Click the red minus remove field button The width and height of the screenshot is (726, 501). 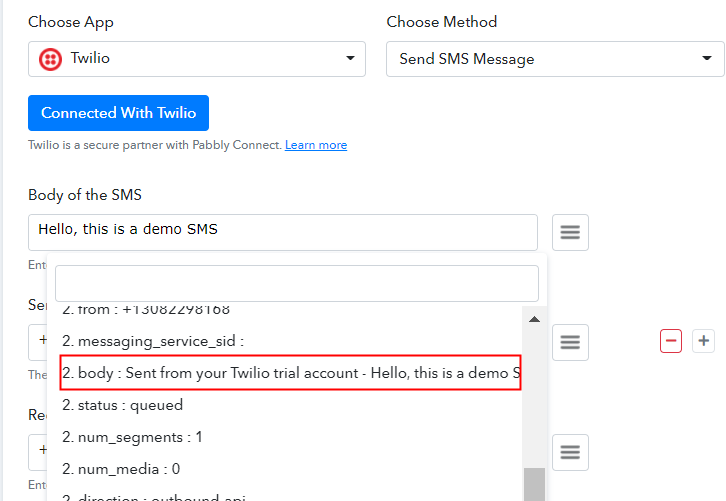click(670, 341)
